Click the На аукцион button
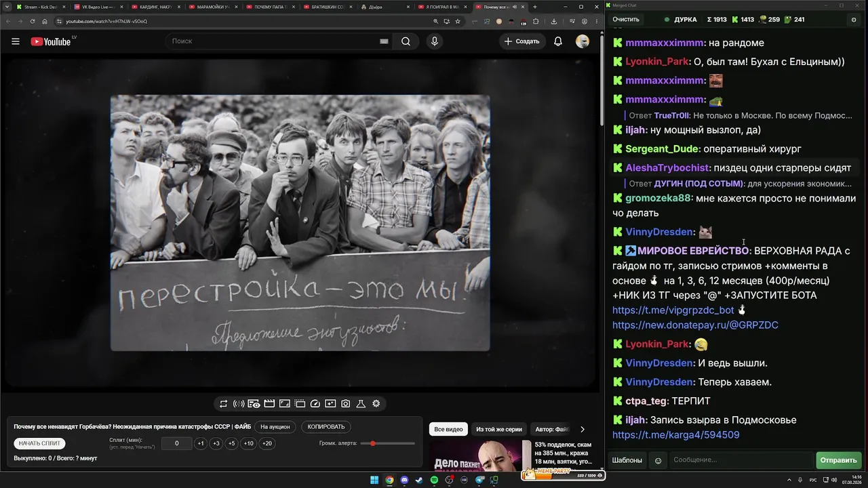Image resolution: width=868 pixels, height=488 pixels. pyautogui.click(x=275, y=427)
